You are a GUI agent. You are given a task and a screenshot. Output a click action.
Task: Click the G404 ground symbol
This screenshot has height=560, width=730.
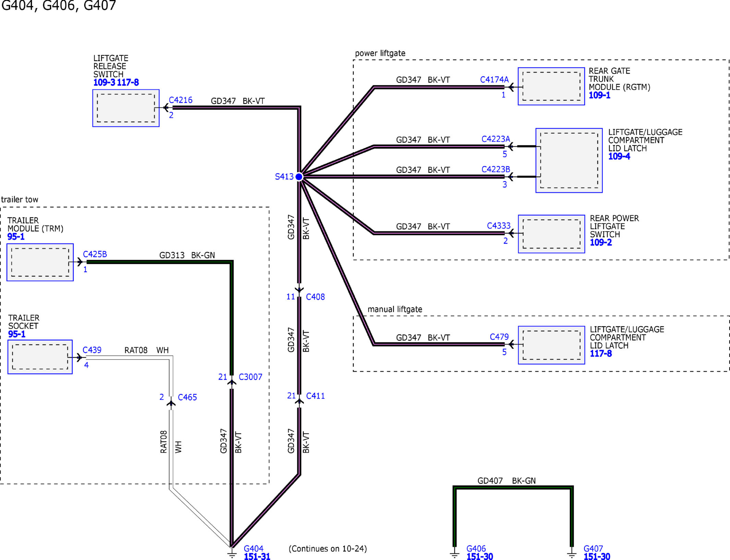pos(232,553)
